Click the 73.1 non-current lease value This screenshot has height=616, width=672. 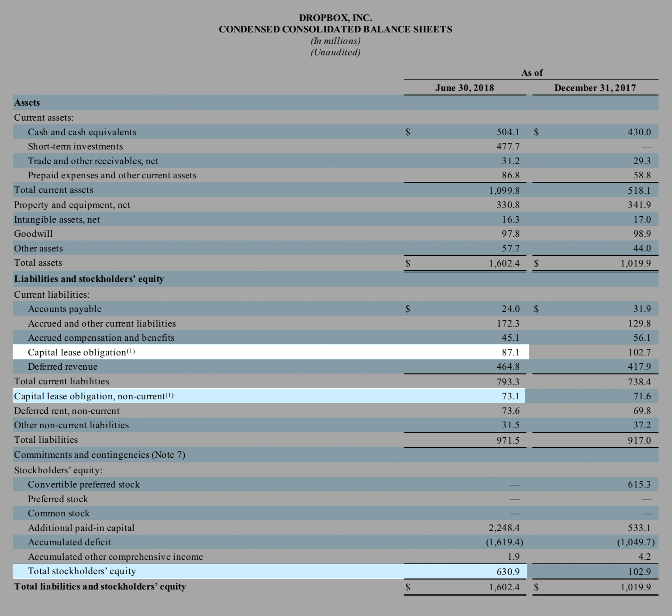click(x=511, y=396)
